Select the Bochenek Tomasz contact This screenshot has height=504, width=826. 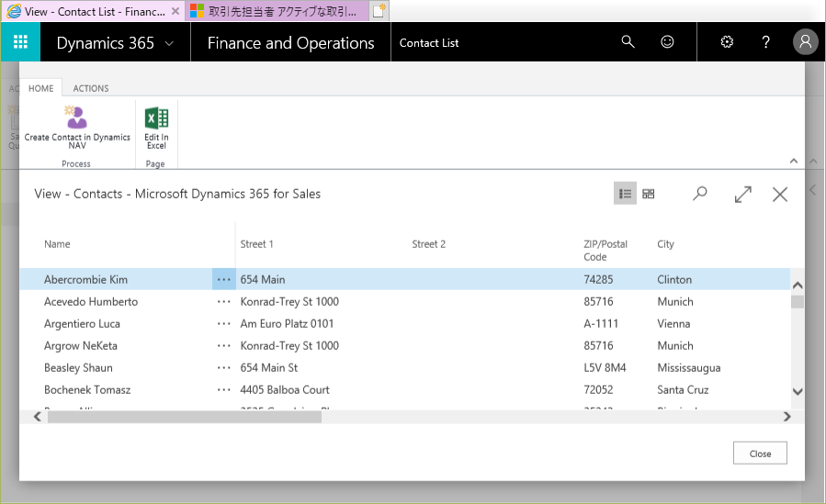(x=87, y=390)
